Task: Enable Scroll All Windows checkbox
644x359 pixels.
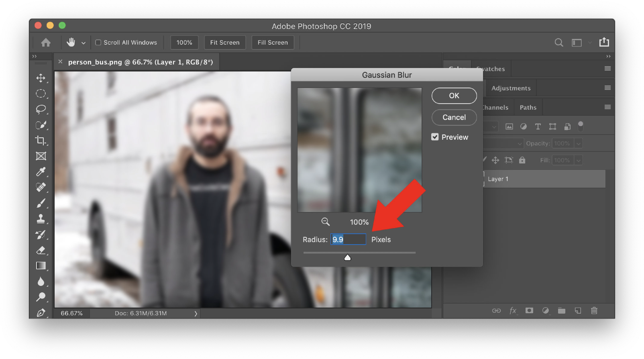Action: (x=98, y=43)
